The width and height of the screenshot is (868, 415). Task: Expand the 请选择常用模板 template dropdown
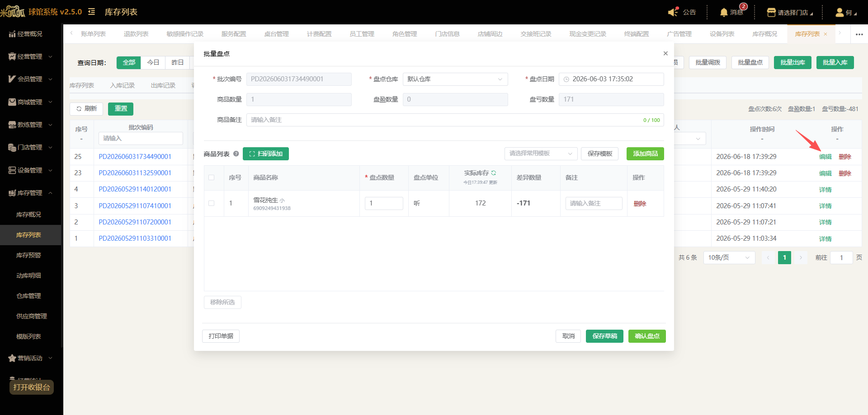pos(541,154)
